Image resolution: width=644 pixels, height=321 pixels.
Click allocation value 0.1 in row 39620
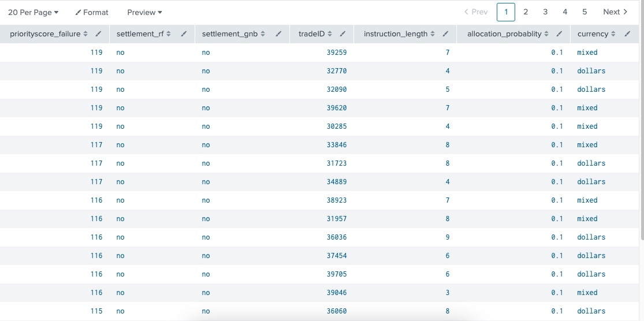(x=557, y=108)
